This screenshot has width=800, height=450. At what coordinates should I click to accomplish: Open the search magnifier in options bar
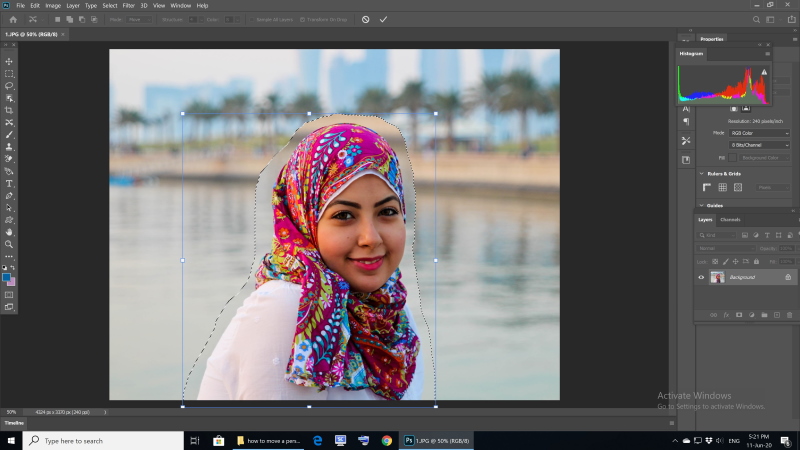pos(756,19)
